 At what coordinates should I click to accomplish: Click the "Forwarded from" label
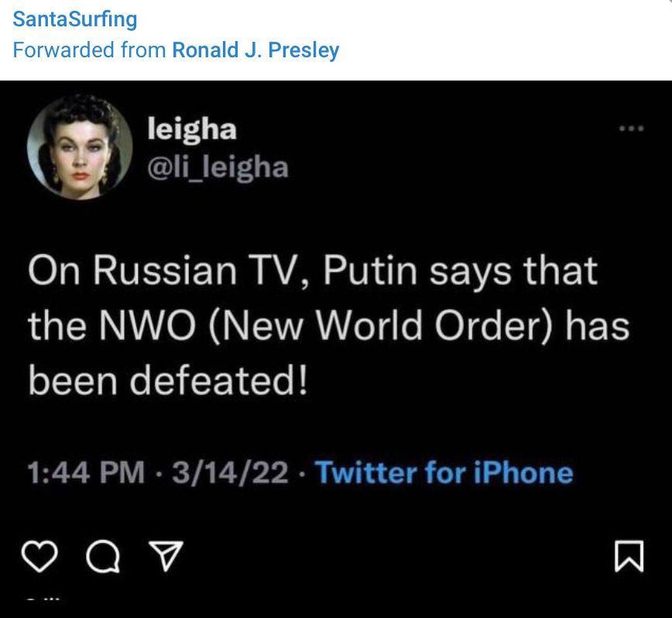[x=89, y=51]
